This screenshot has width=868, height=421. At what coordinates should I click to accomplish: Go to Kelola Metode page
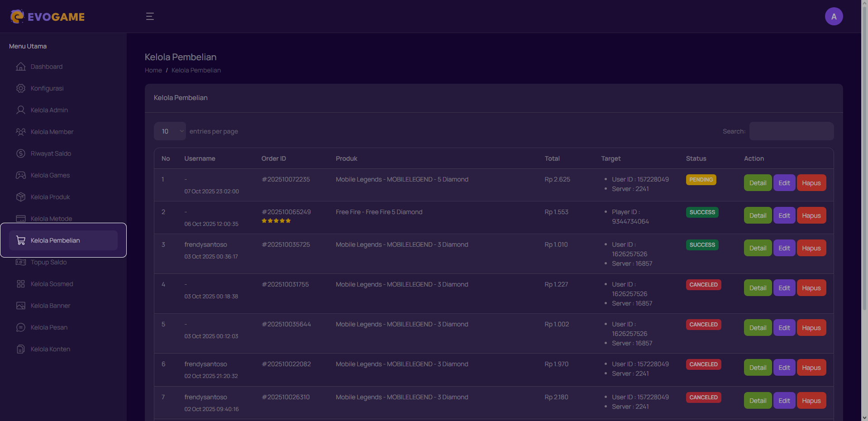click(63, 219)
